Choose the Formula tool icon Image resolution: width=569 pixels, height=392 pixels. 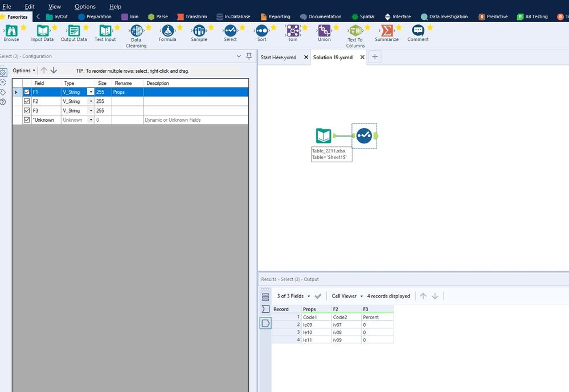click(x=167, y=31)
